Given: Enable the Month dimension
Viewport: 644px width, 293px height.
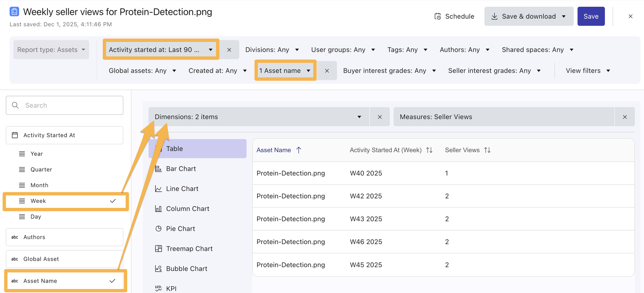Looking at the screenshot, I should (39, 185).
